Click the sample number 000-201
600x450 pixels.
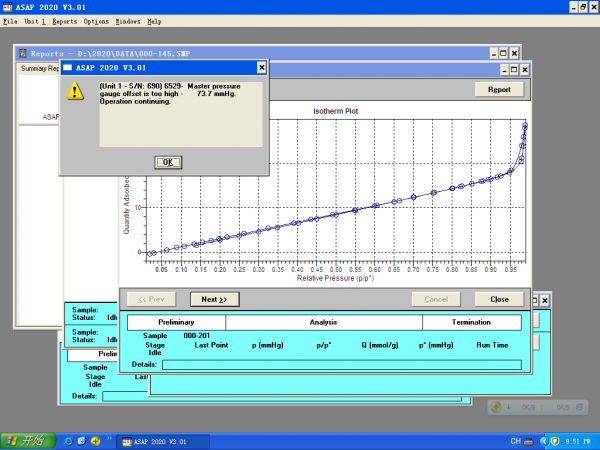197,336
